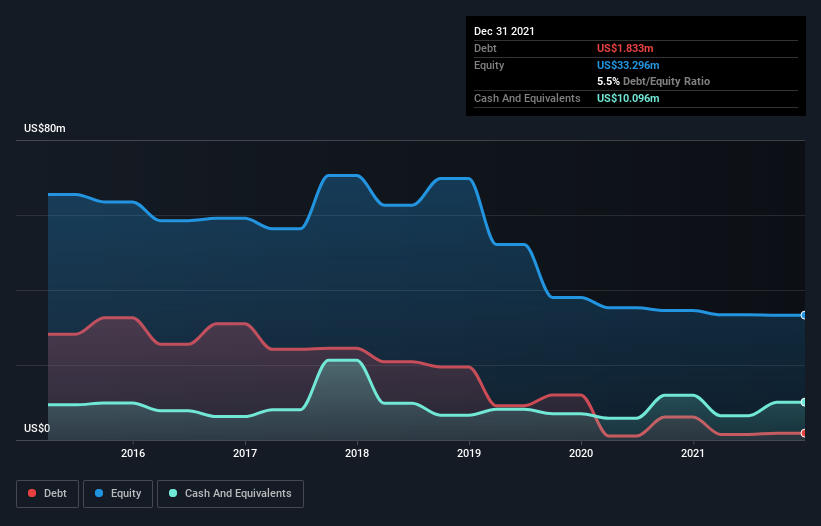Screen dimensions: 821x526
Task: Select the 2020 x-axis label
Action: pyautogui.click(x=581, y=453)
